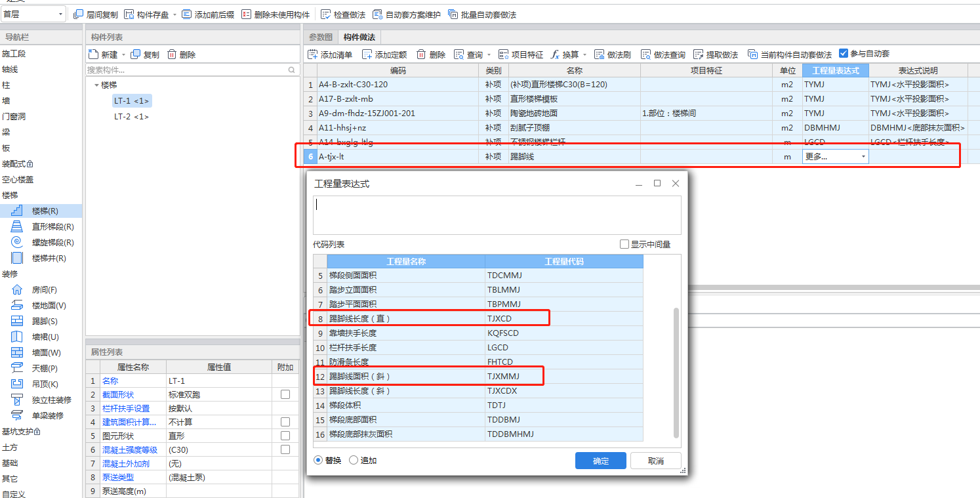980x498 pixels.
Task: Select LT-2 <1> in component tree
Action: [x=131, y=116]
